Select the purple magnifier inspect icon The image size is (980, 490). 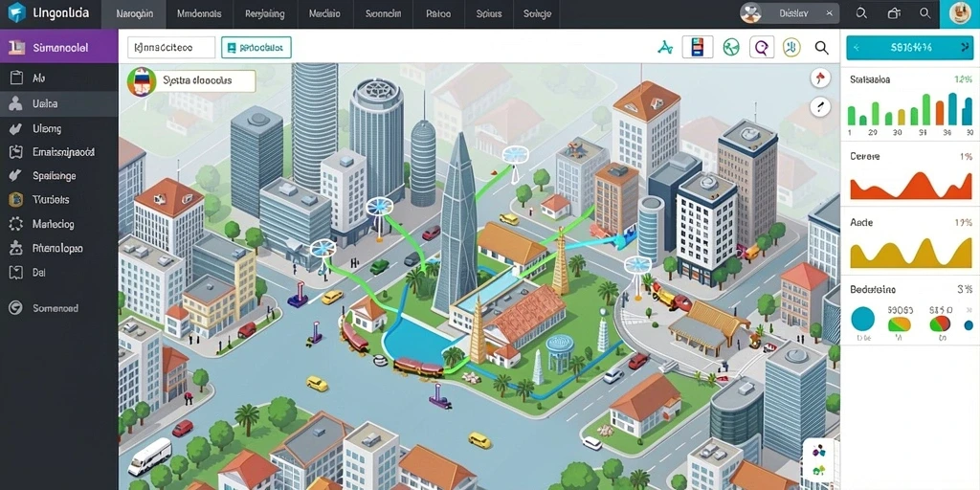761,48
